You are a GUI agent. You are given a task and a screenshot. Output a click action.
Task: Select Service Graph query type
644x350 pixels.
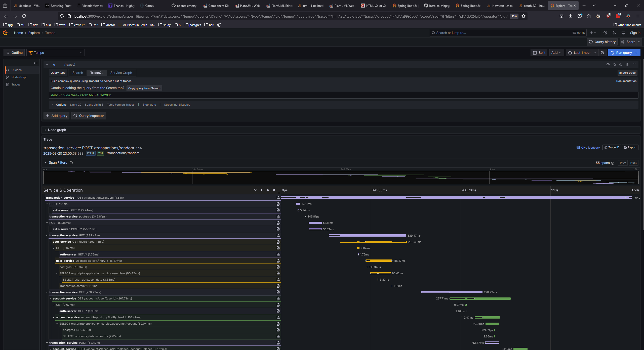121,73
